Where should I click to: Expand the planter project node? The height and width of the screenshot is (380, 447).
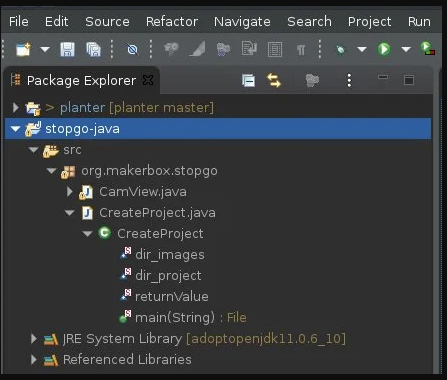15,108
